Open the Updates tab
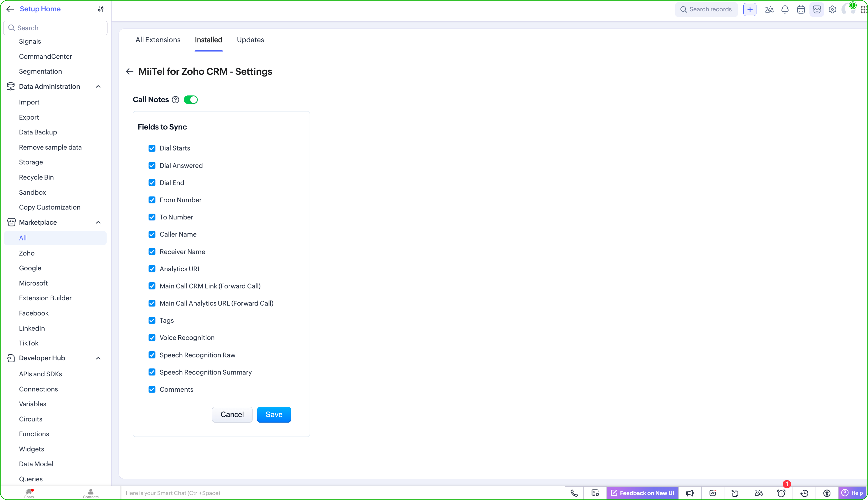 click(250, 40)
